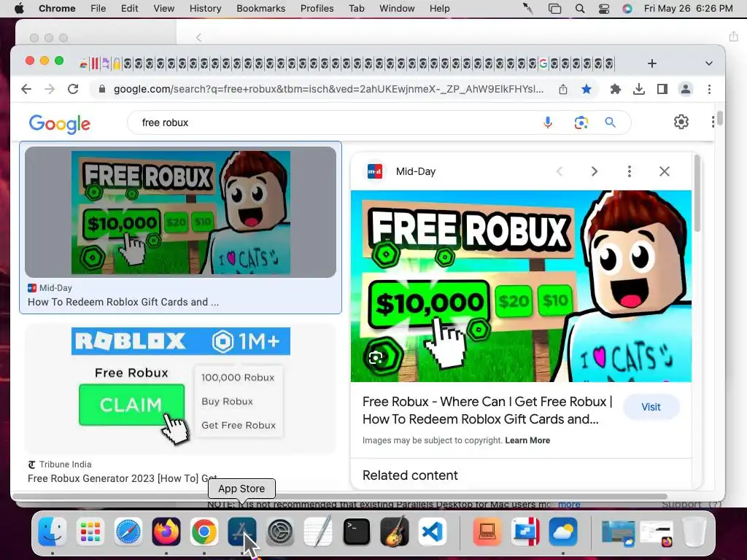Viewport: 747px width, 560px height.
Task: Open the Tab menu in the menu bar
Action: 356,9
